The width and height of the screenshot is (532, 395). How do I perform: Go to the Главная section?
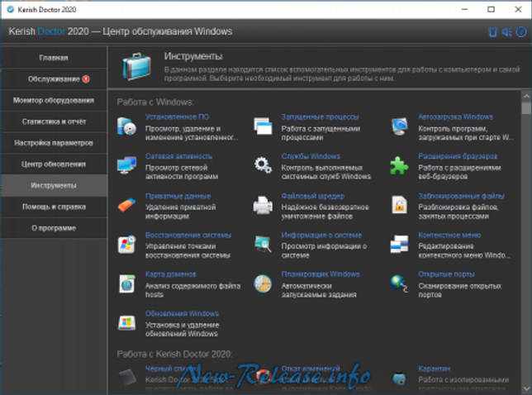coord(54,58)
